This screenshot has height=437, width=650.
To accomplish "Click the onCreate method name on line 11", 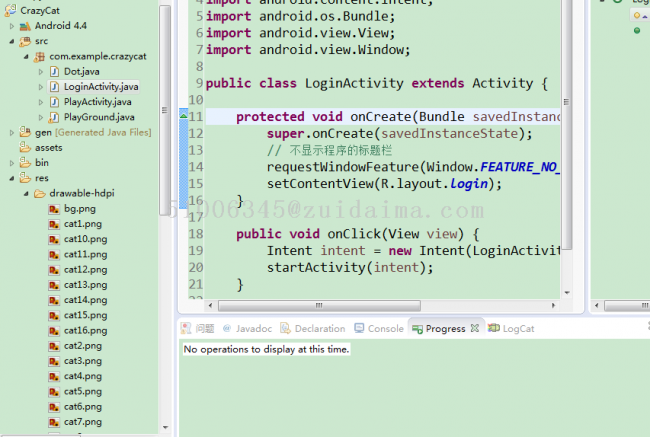I will point(381,117).
